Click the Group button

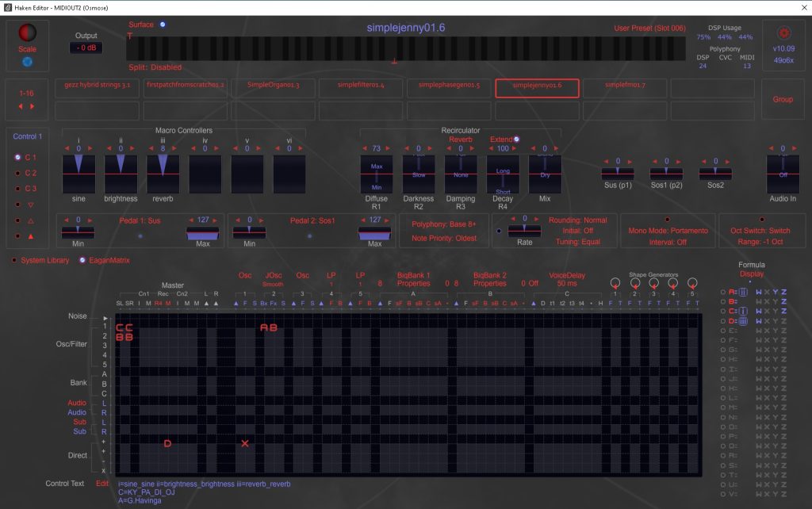click(783, 99)
